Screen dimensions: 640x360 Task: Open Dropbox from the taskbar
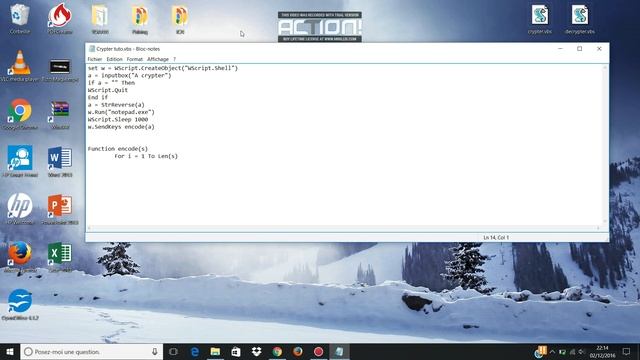coord(256,351)
